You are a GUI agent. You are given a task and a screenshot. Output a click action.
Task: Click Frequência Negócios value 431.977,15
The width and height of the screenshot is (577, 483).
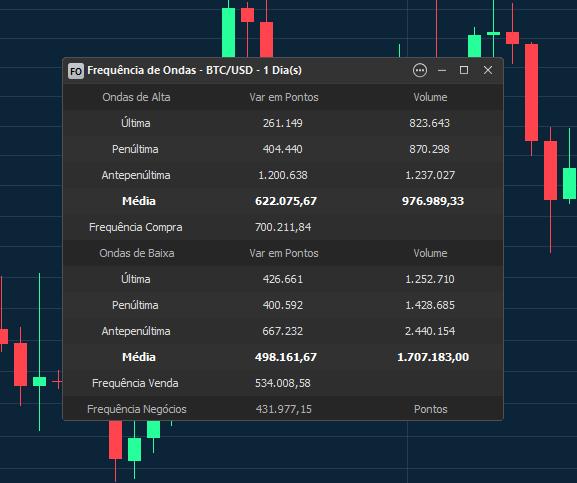pyautogui.click(x=284, y=409)
